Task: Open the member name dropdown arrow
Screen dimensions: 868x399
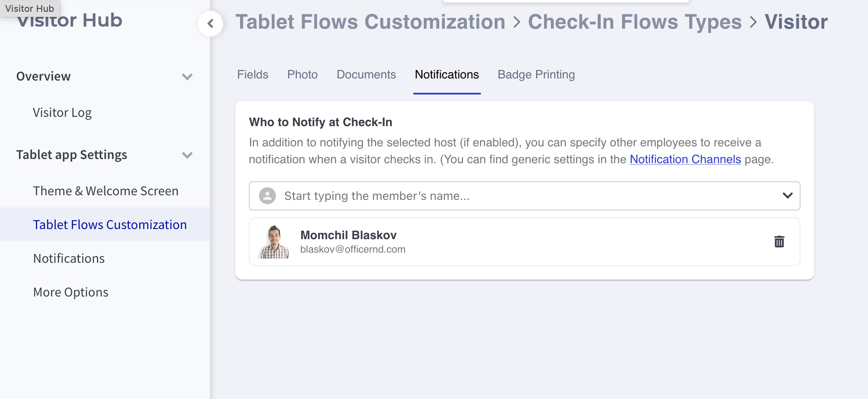Action: coord(787,196)
